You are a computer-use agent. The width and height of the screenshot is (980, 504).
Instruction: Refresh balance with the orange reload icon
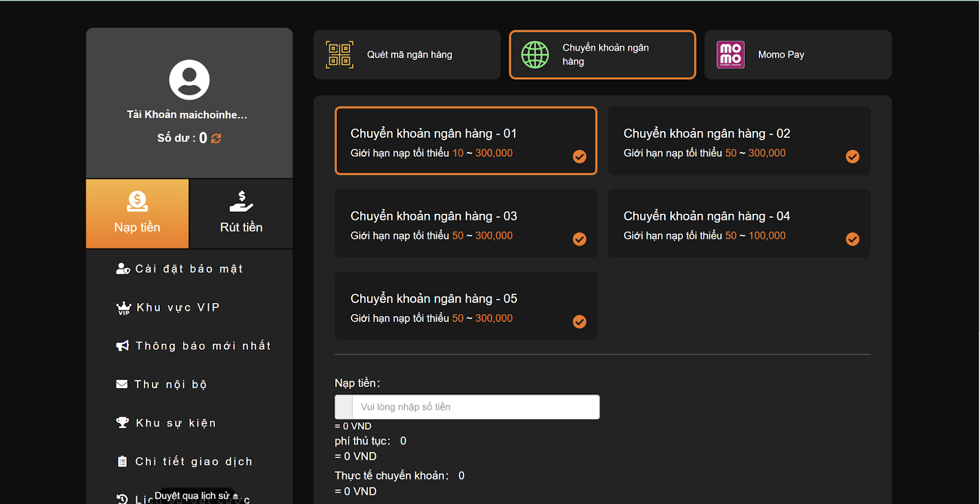click(x=216, y=138)
